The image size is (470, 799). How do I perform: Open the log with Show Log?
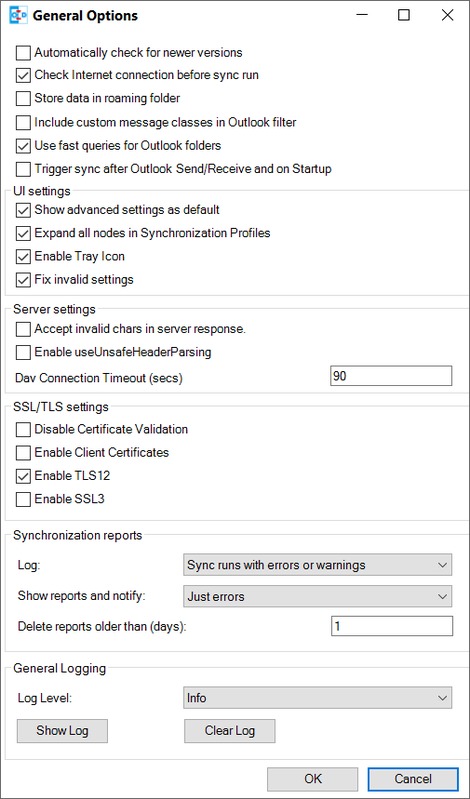pyautogui.click(x=62, y=731)
